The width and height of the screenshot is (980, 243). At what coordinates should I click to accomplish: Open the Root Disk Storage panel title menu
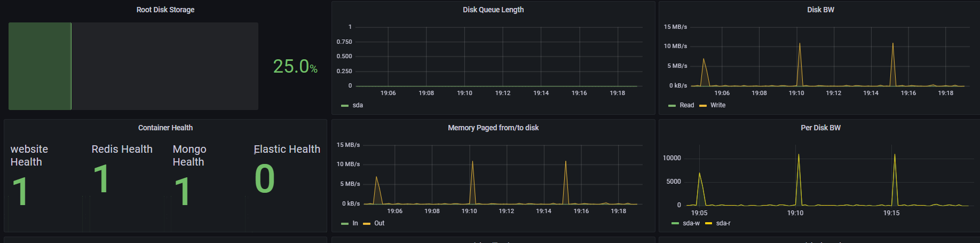[165, 10]
